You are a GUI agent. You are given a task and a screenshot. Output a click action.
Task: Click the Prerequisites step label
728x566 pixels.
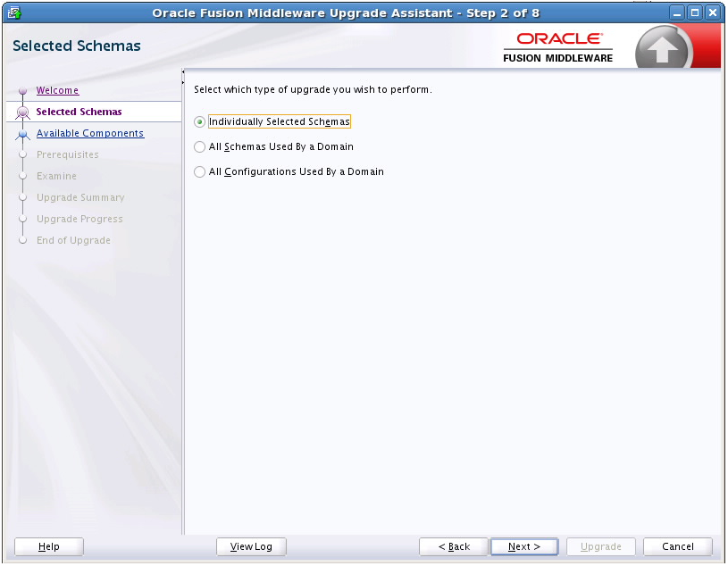pyautogui.click(x=67, y=154)
